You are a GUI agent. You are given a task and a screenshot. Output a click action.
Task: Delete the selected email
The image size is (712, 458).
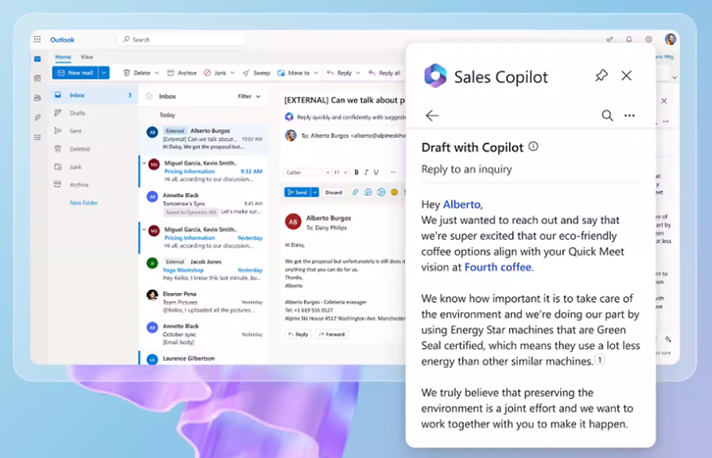coord(137,73)
